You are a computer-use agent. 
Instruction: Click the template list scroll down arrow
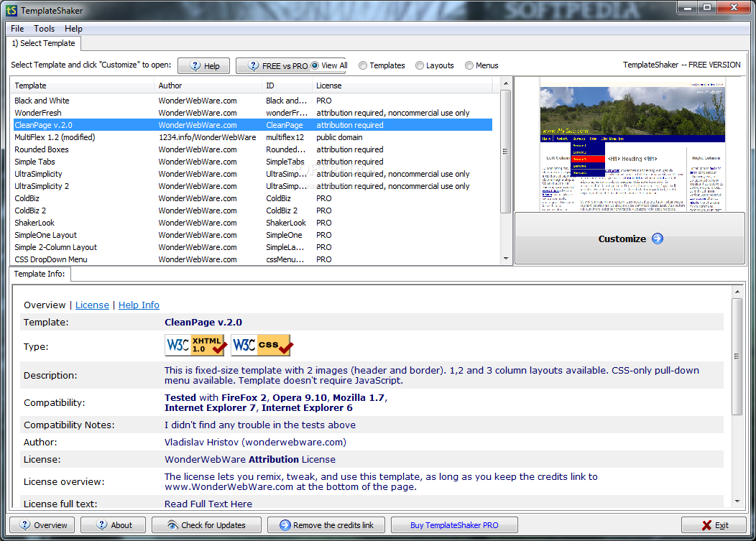tap(506, 259)
